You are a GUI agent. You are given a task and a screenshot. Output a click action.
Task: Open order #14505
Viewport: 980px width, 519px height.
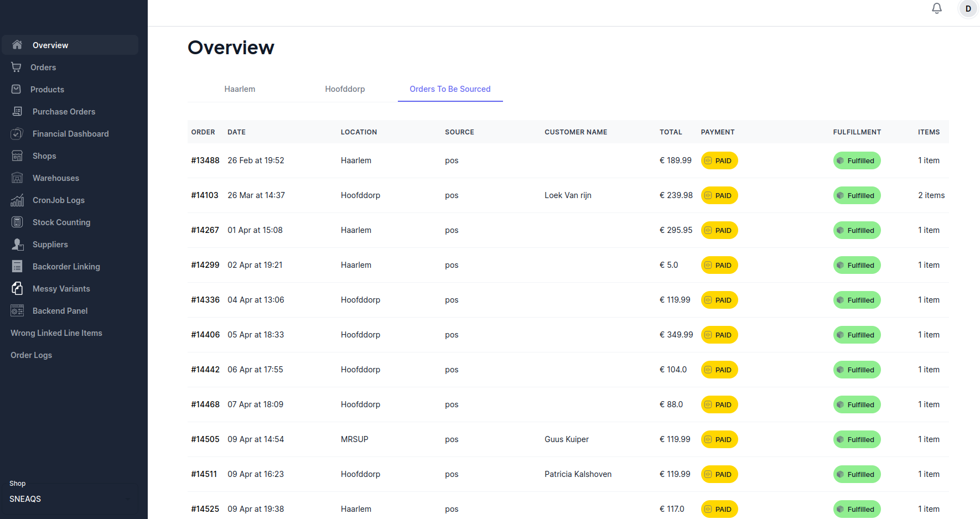205,439
